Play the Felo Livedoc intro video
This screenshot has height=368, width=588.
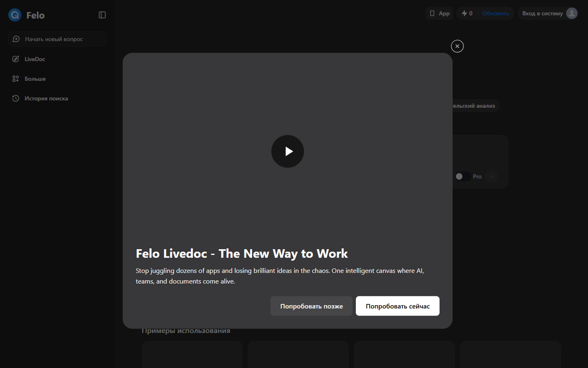287,151
